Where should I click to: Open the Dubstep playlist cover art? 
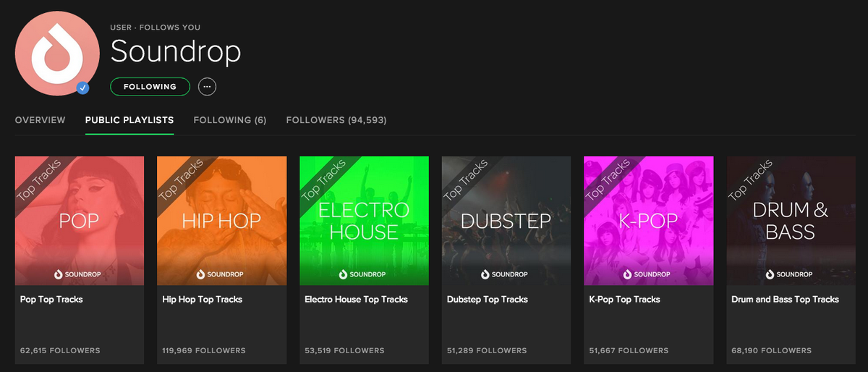506,221
